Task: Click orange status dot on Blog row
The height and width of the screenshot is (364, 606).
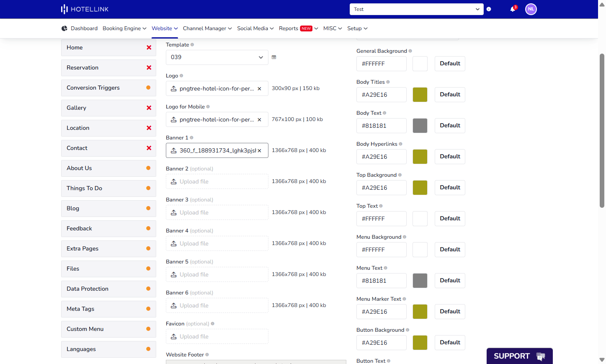Action: click(148, 209)
